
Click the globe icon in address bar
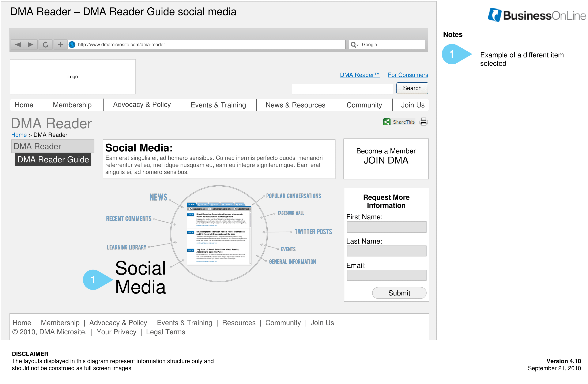[72, 45]
